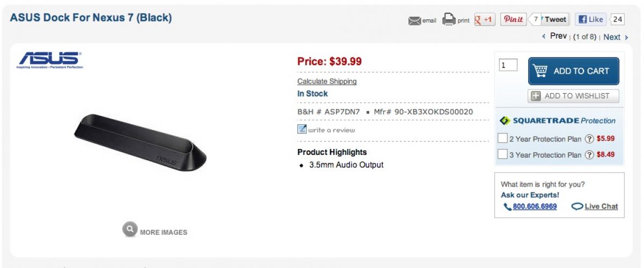Enable the 3 Year Protection Plan checkbox
Viewport: 644px width, 268px height.
502,154
